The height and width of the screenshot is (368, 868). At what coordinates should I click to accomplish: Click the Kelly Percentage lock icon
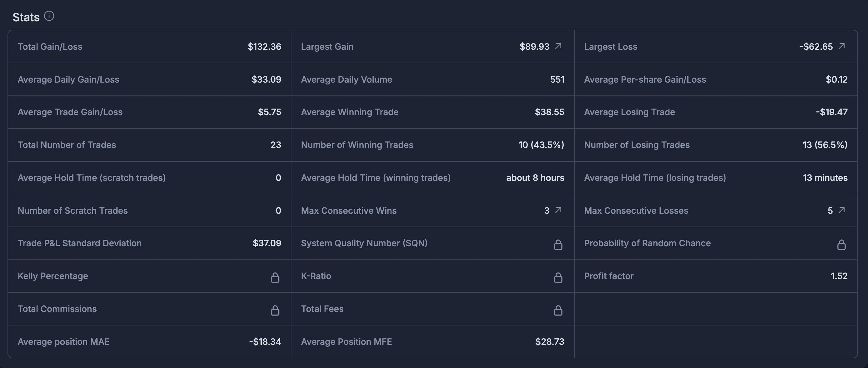click(x=275, y=278)
